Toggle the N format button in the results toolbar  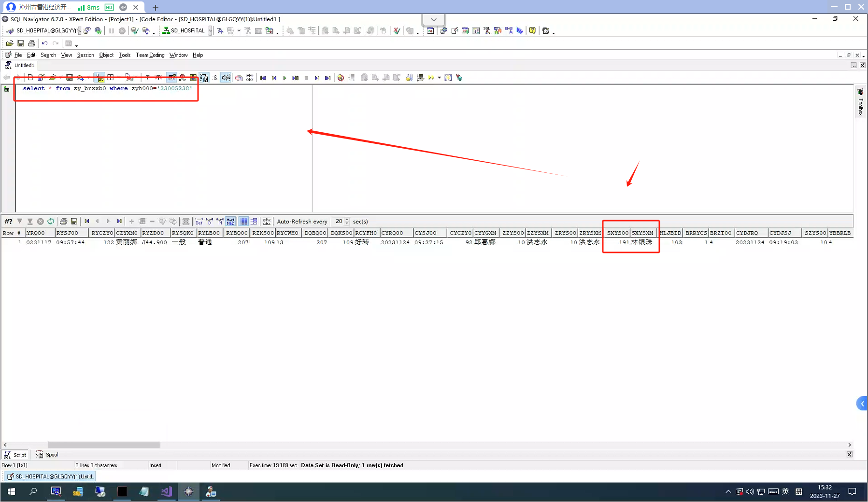220,222
